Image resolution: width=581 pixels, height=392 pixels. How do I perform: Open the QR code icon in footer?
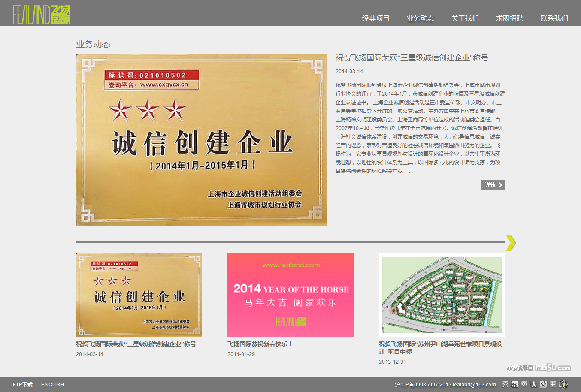(x=564, y=384)
